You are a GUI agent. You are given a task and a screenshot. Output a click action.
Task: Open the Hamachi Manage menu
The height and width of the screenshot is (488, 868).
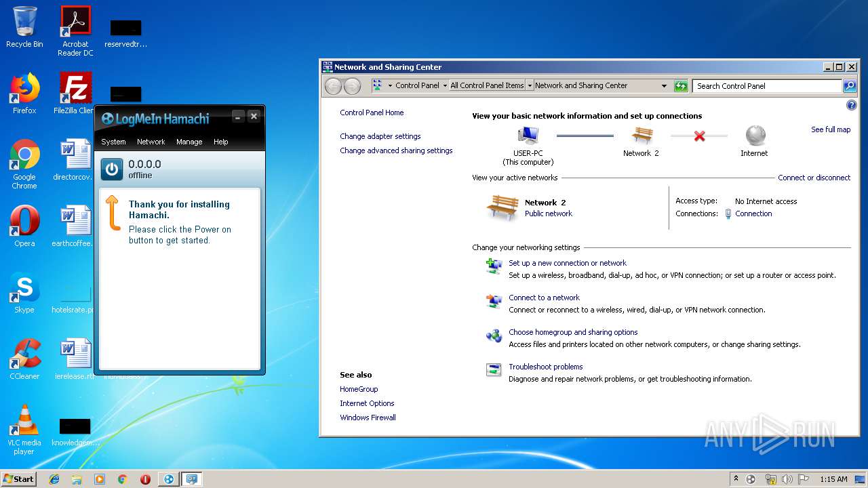pos(189,142)
